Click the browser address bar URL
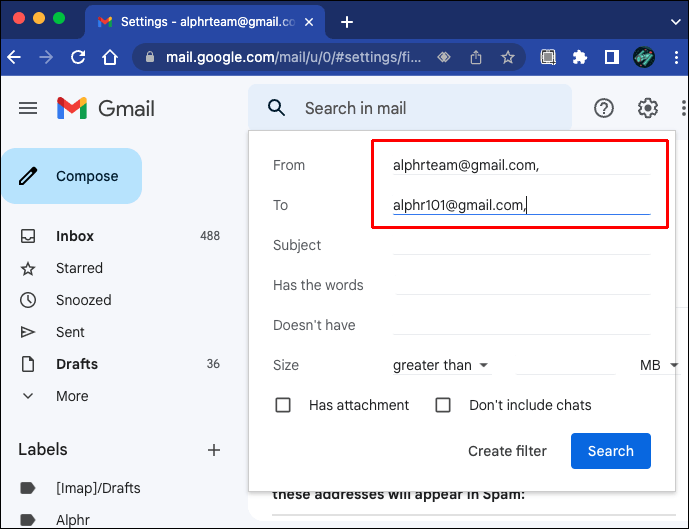Viewport: 689px width, 529px height. coord(294,57)
